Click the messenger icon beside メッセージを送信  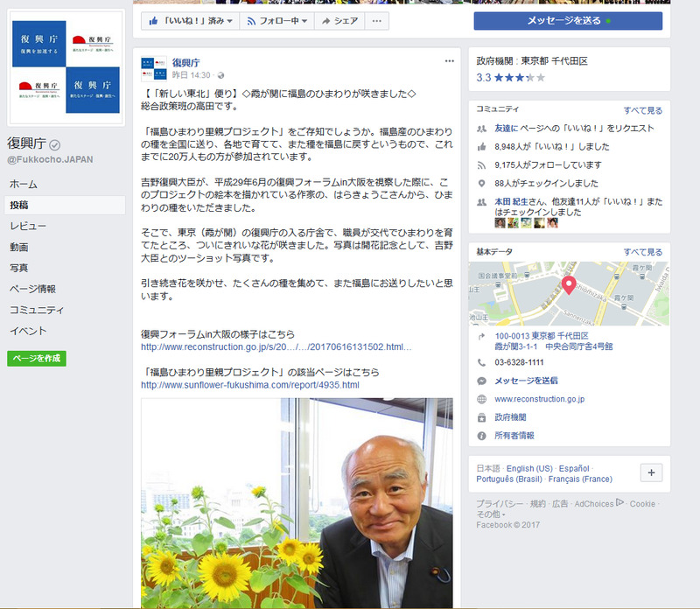tap(481, 381)
